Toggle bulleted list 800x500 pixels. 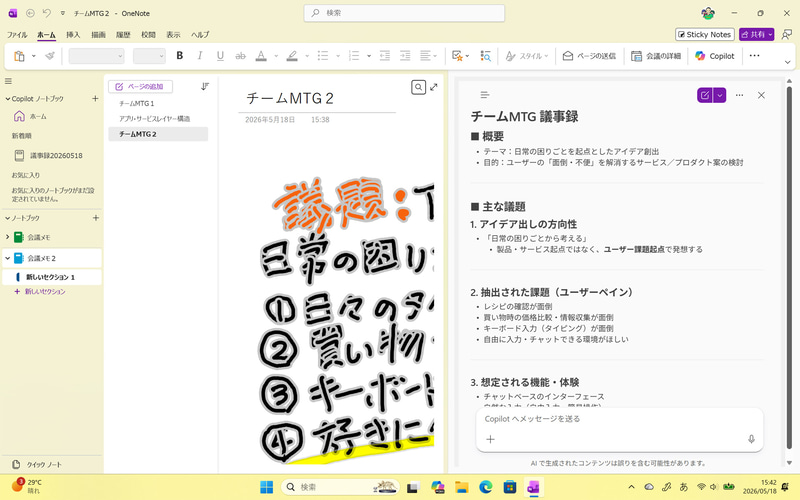pyautogui.click(x=322, y=56)
